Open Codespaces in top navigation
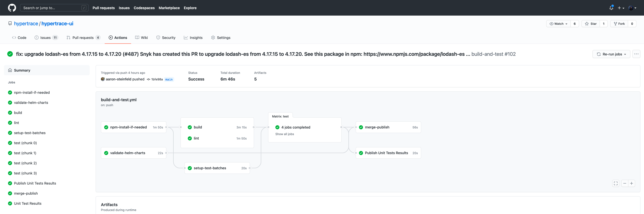The image size is (644, 214). click(144, 8)
